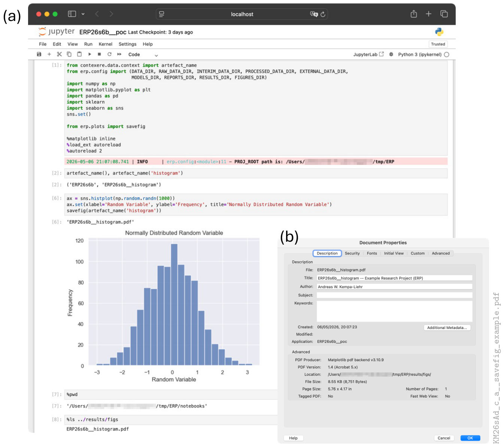Switch to the Advanced tab

click(441, 253)
